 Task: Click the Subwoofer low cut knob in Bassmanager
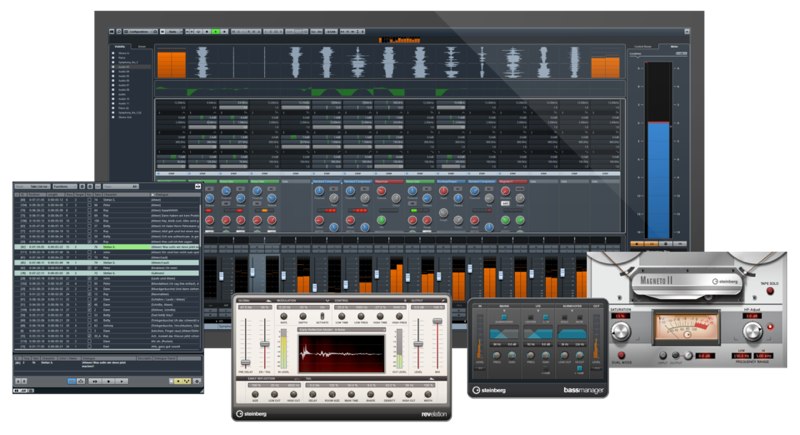pos(564,355)
